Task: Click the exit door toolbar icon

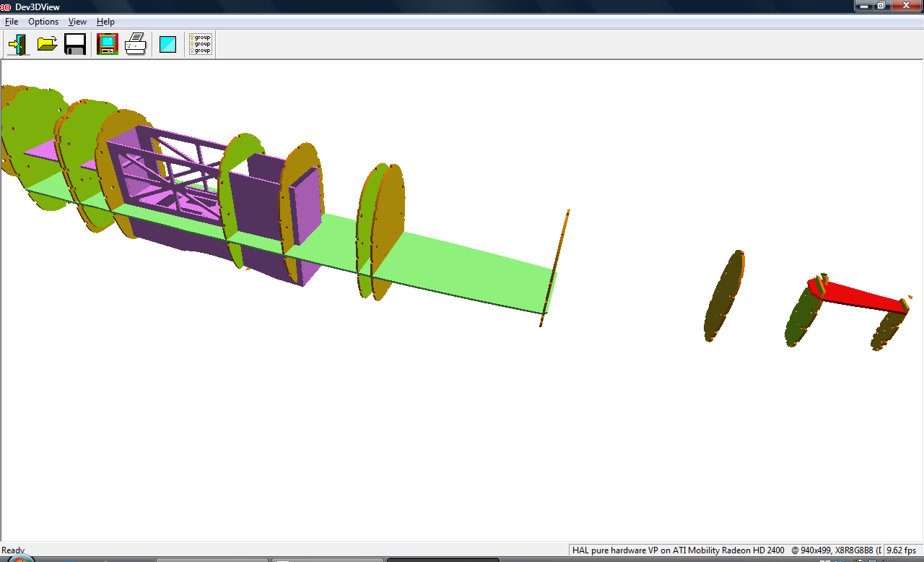Action: [17, 44]
